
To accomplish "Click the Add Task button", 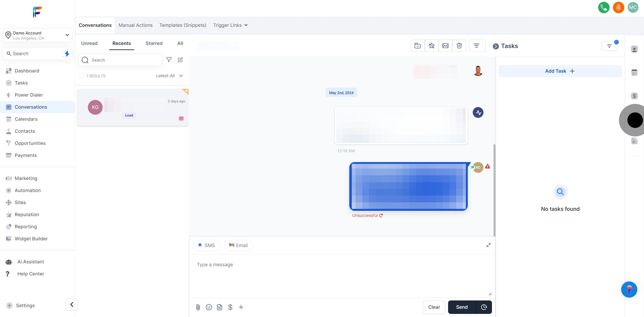I will click(x=560, y=71).
